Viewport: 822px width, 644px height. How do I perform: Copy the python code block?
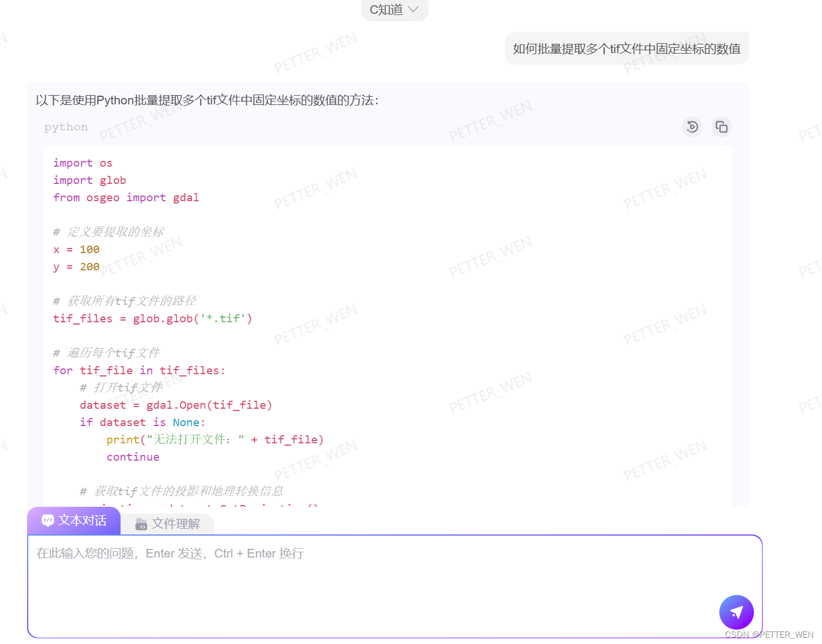point(721,126)
